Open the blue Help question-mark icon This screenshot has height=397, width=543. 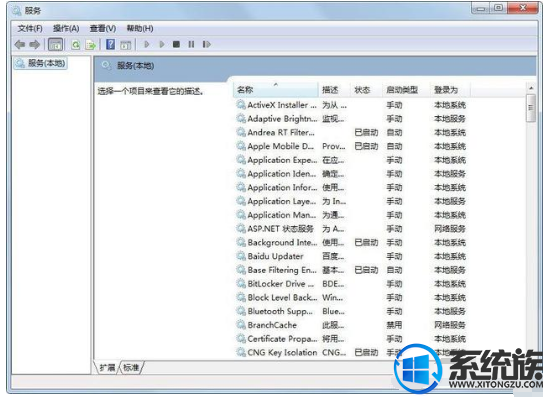click(x=110, y=44)
